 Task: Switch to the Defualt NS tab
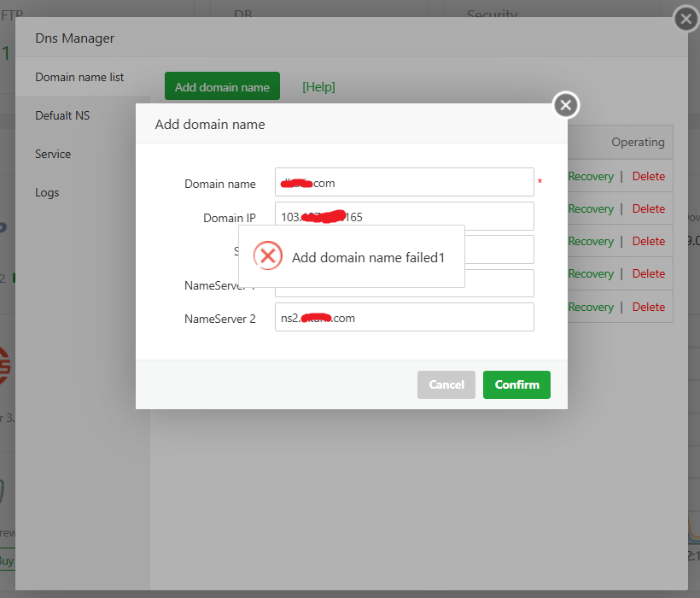pyautogui.click(x=62, y=115)
